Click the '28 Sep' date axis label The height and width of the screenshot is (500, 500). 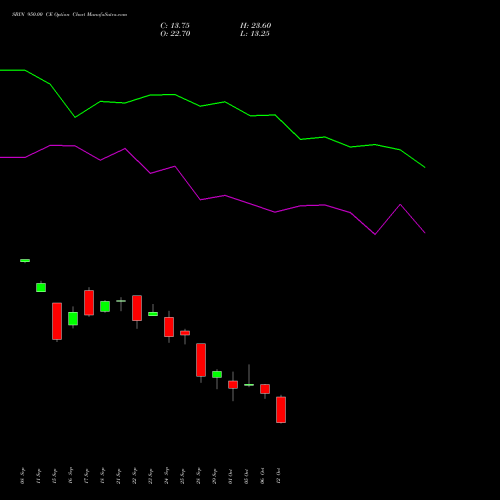click(x=198, y=476)
